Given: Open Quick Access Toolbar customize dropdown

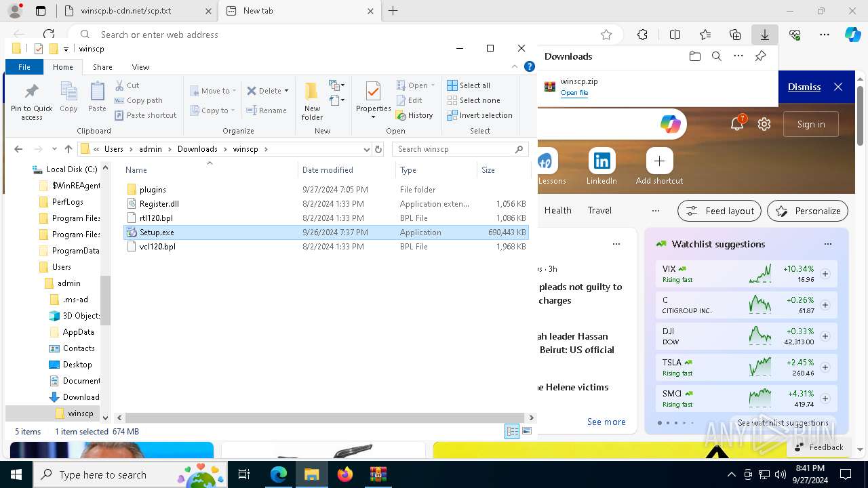Looking at the screenshot, I should pyautogui.click(x=66, y=49).
